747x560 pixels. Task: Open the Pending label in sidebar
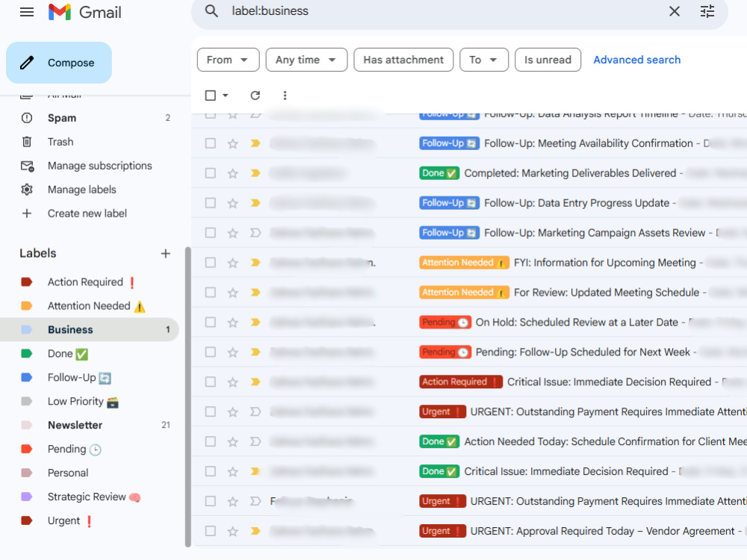click(90, 449)
